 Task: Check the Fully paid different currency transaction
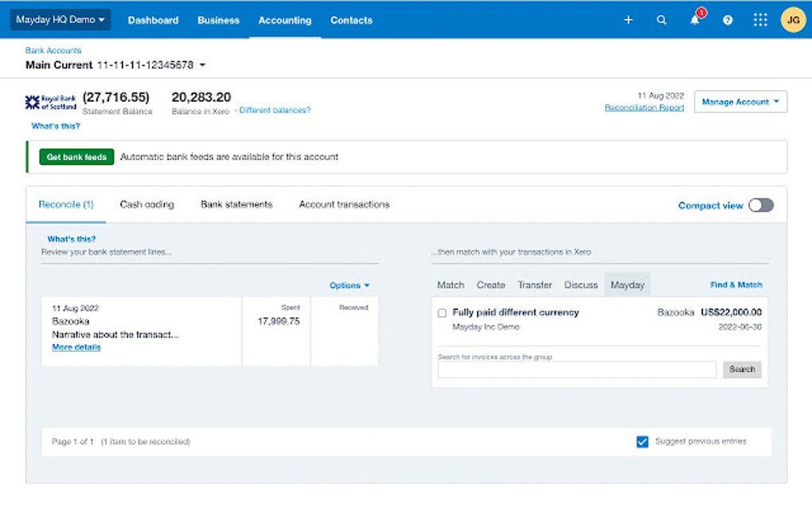point(443,312)
